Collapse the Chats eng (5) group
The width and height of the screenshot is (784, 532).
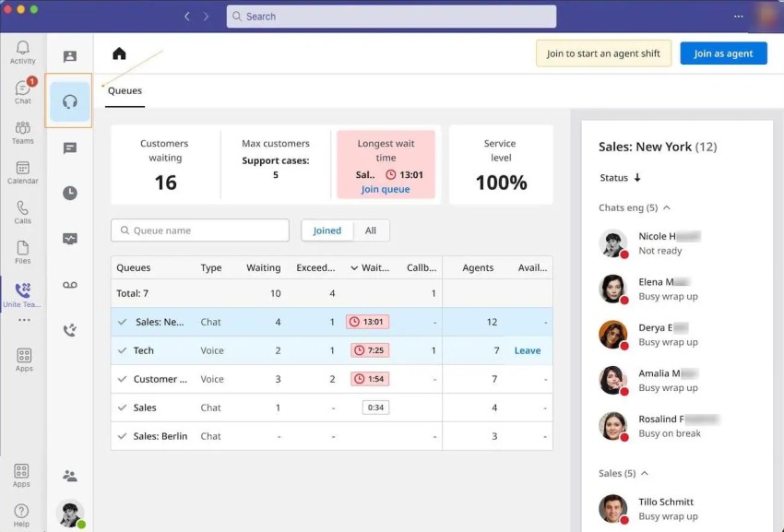pos(667,207)
